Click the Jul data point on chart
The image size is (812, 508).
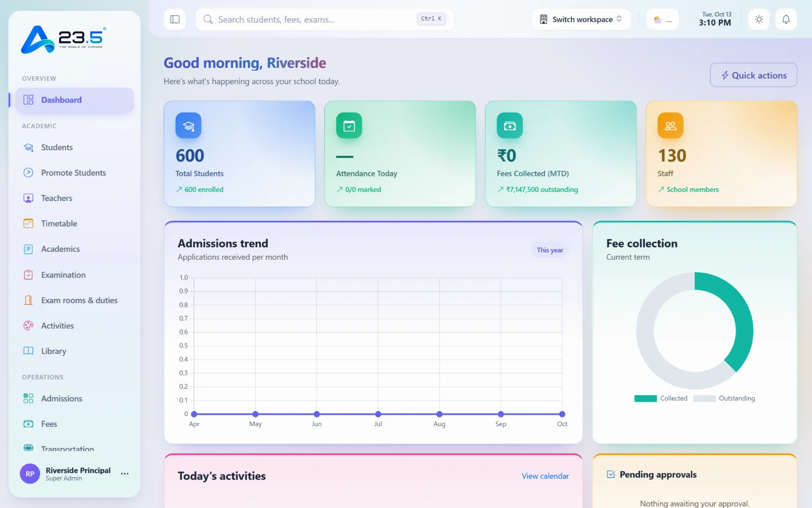click(x=378, y=414)
